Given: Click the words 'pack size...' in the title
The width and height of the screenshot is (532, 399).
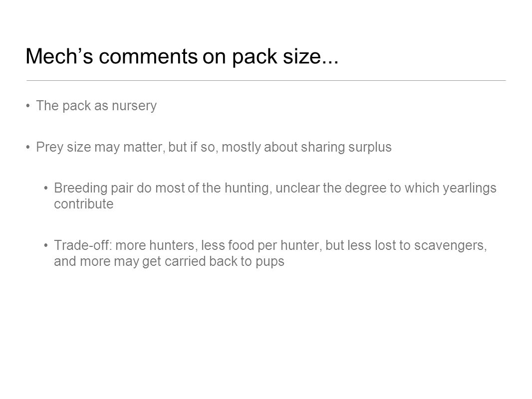Looking at the screenshot, I should (285, 57).
